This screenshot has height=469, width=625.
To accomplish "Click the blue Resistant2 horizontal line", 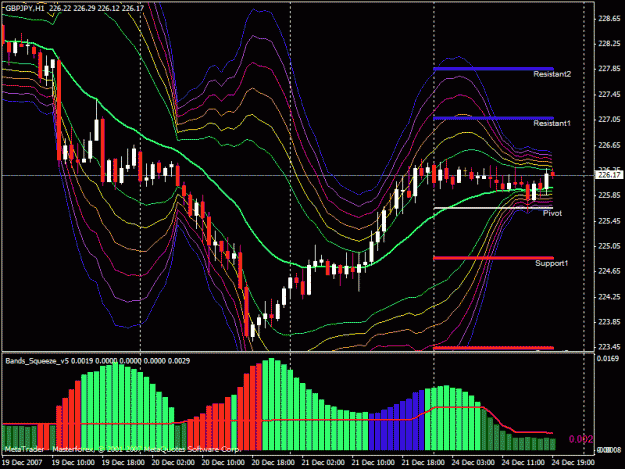I will pyautogui.click(x=493, y=69).
